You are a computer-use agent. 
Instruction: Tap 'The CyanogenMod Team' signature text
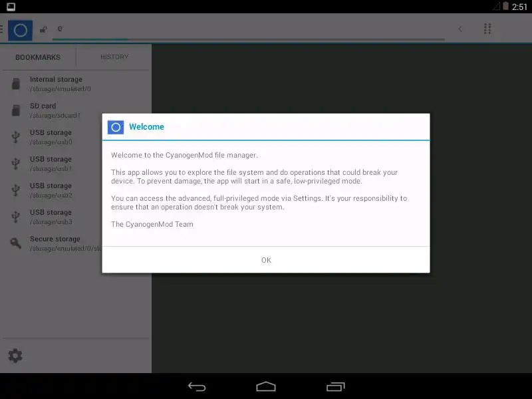152,224
